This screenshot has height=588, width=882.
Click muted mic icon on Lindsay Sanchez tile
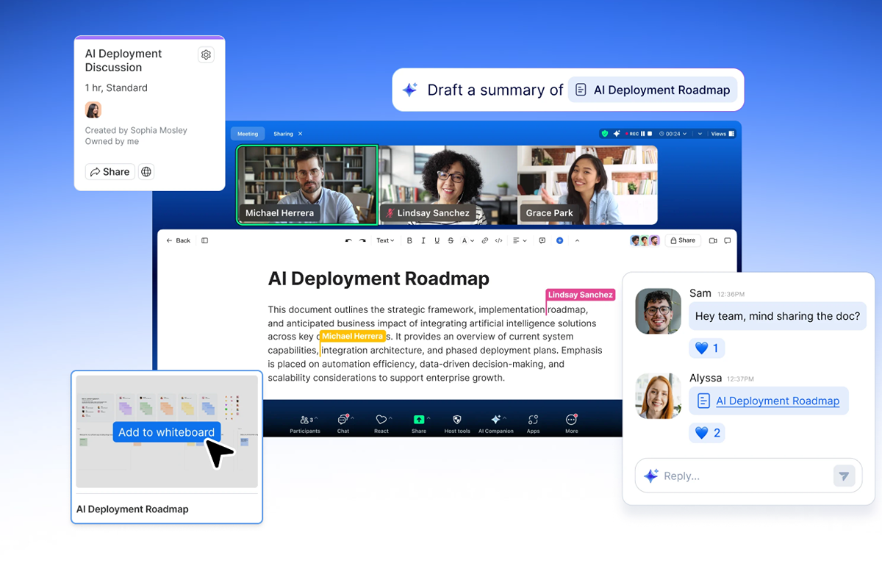pos(390,213)
